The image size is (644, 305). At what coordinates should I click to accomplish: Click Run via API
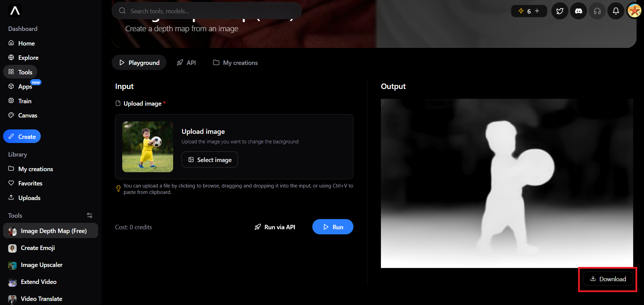click(275, 227)
